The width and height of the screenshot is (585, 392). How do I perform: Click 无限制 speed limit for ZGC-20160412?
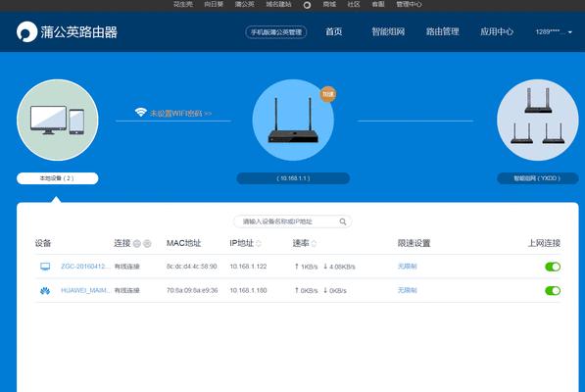pyautogui.click(x=407, y=267)
